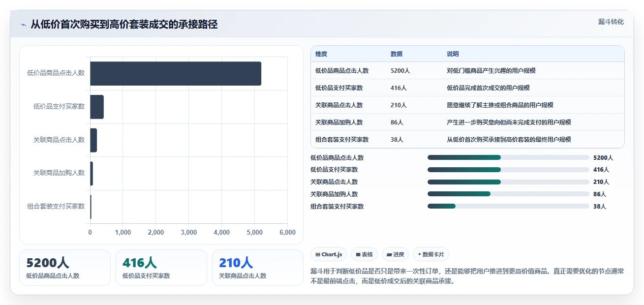This screenshot has width=644, height=305.
Task: Click the 表格 tag chip
Action: pos(364,254)
